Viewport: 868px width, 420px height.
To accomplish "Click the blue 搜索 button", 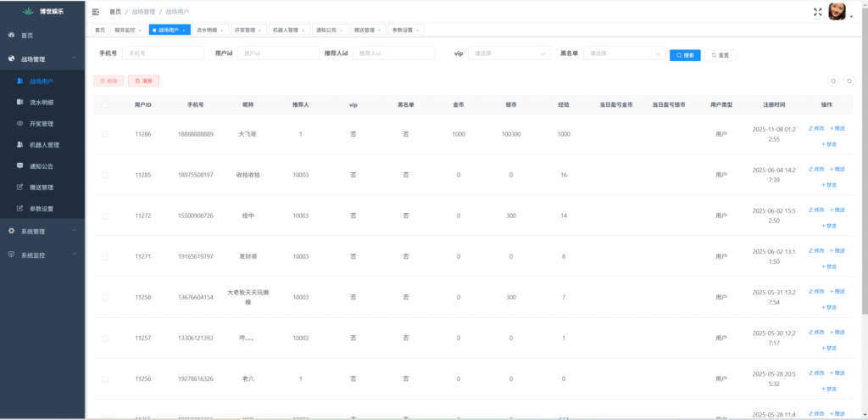I will point(685,55).
